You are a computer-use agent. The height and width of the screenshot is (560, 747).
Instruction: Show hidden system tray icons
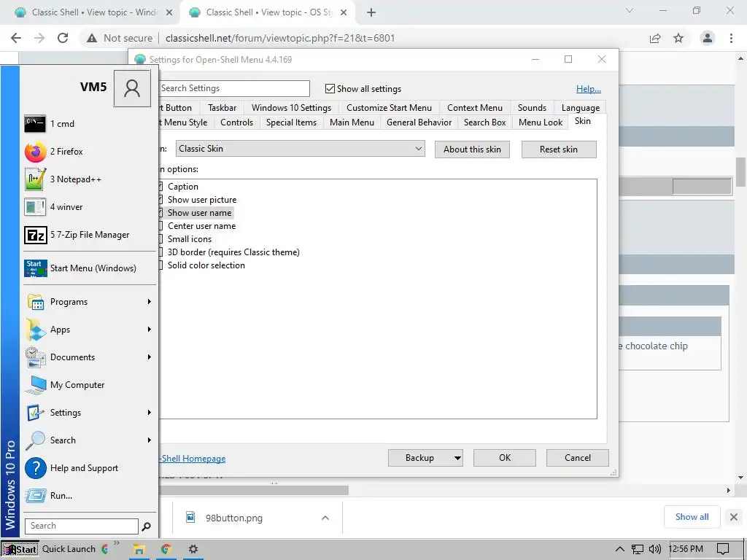pos(619,549)
